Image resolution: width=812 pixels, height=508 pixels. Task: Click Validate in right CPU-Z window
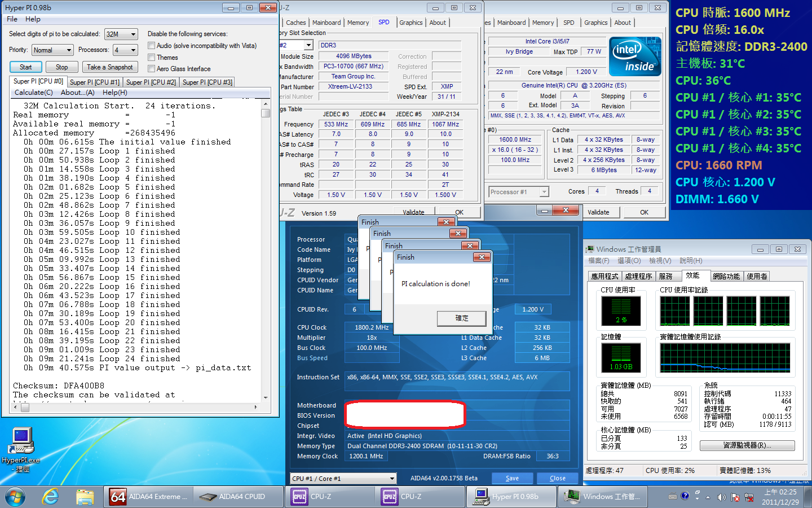[598, 213]
